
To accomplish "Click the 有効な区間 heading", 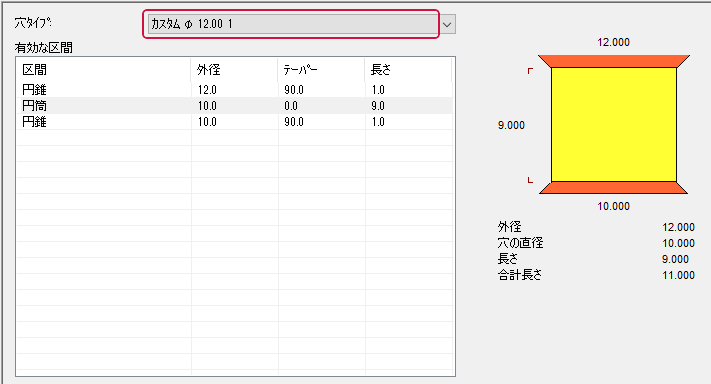I will [x=44, y=48].
